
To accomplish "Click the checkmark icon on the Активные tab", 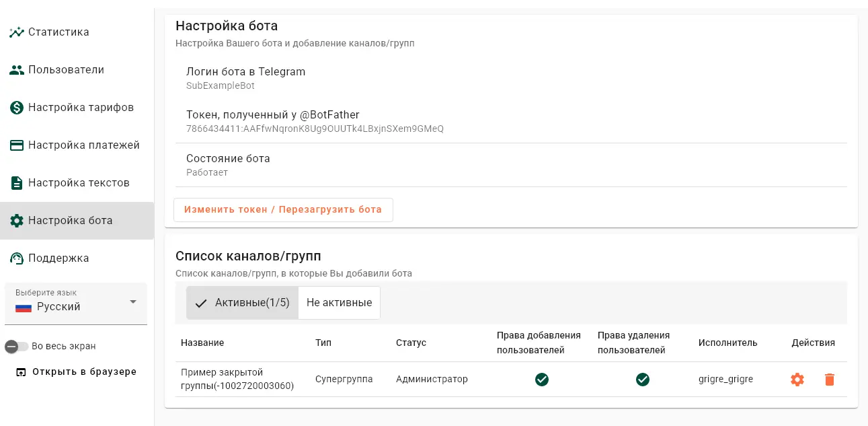I will tap(200, 303).
